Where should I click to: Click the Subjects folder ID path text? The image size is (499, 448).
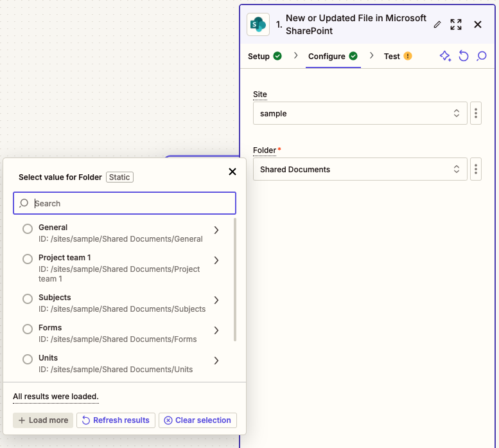(x=122, y=309)
